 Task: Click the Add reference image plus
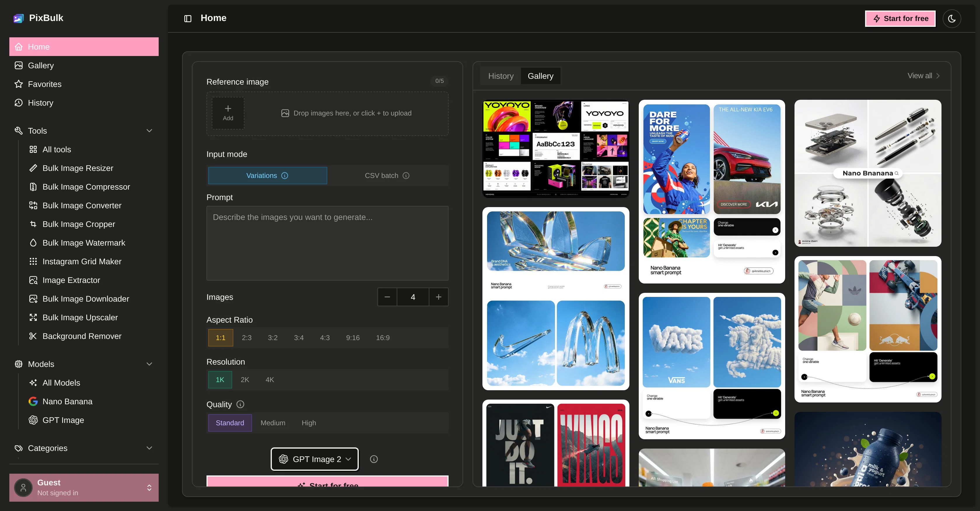coord(228,113)
